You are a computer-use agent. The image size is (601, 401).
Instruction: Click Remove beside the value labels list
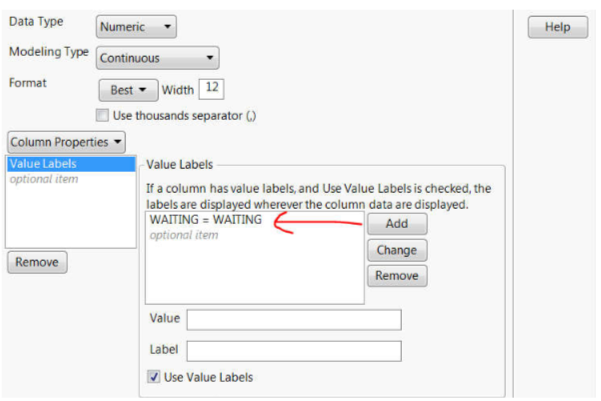pyautogui.click(x=396, y=276)
